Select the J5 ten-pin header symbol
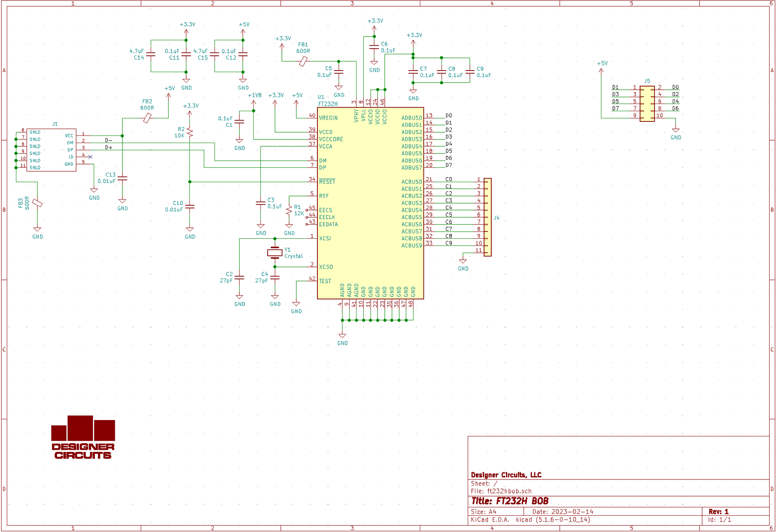This screenshot has width=776, height=532. coord(647,104)
